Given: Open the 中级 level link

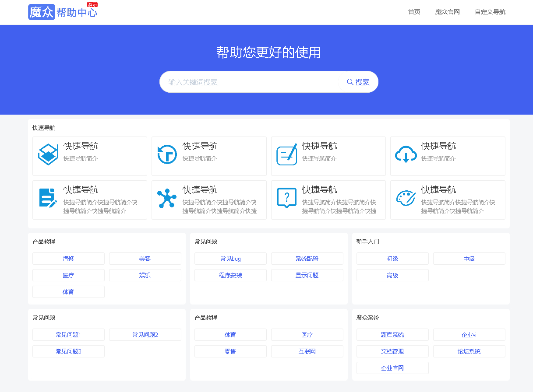Looking at the screenshot, I should pyautogui.click(x=469, y=259).
